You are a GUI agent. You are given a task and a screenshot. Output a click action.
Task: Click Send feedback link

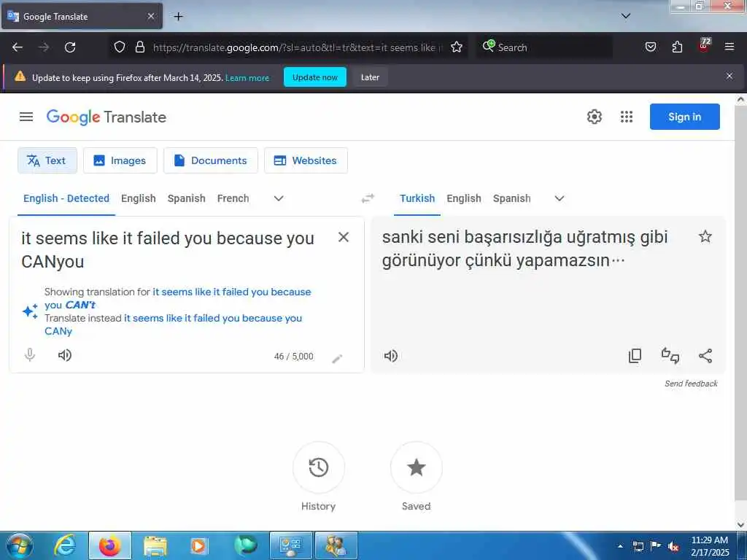tap(691, 384)
